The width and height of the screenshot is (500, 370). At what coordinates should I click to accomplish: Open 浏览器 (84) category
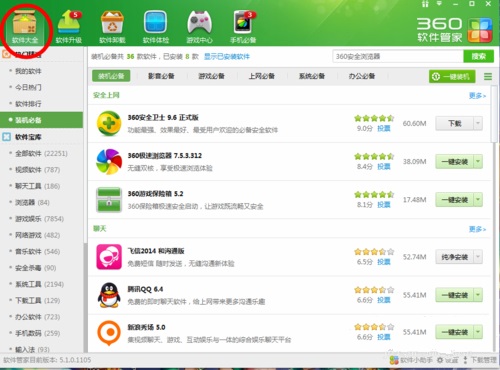point(32,202)
